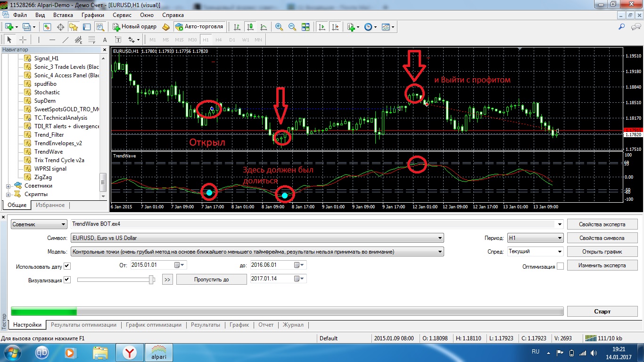644x362 pixels.
Task: Click Изменить эксперта button
Action: pyautogui.click(x=602, y=265)
